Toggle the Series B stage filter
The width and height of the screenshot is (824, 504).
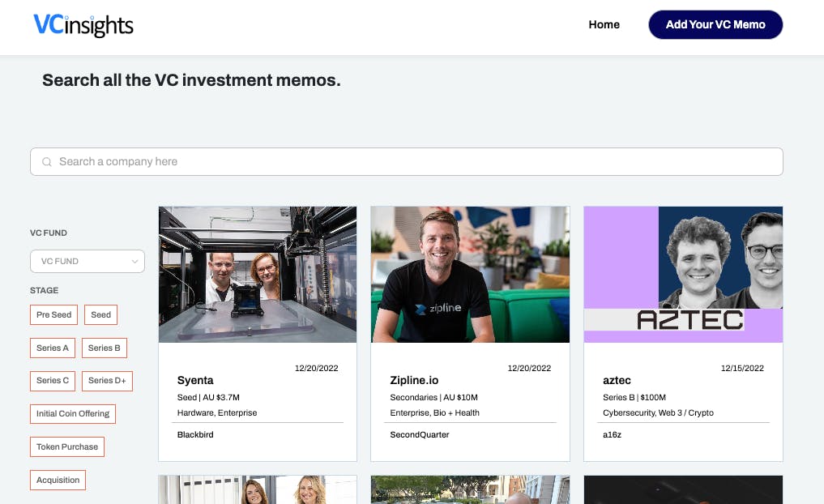104,348
